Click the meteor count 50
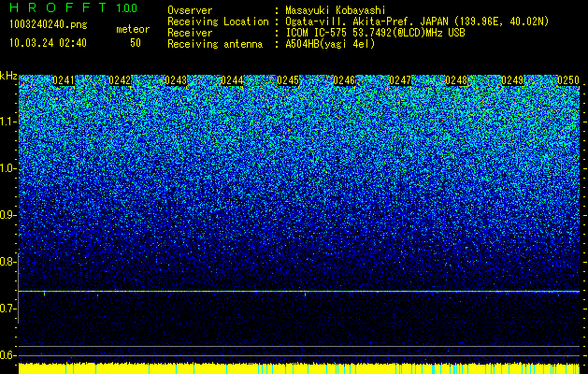Screen dimensions: 588x374 click(136, 43)
